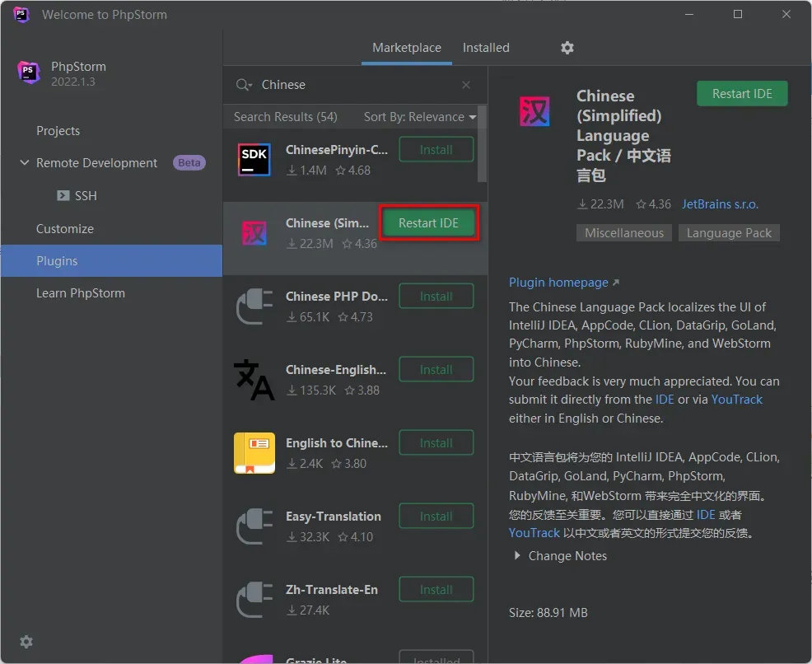Select the English to Chine... plugin name
812x664 pixels.
pyautogui.click(x=337, y=443)
